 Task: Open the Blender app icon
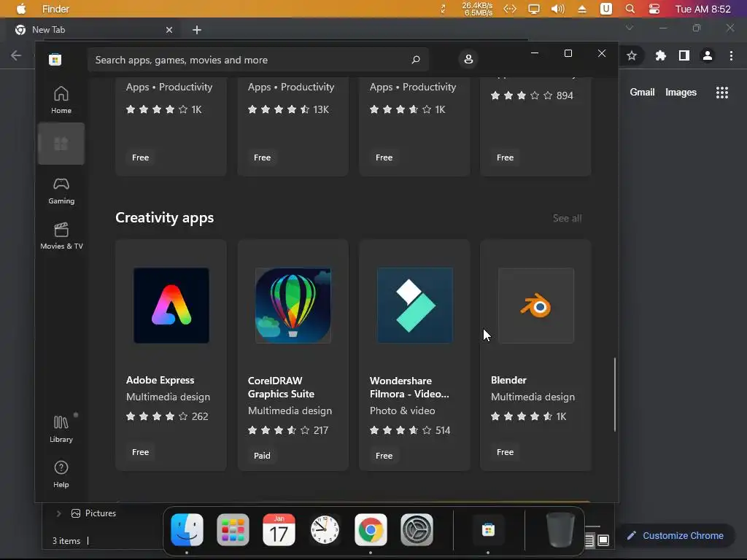[536, 306]
